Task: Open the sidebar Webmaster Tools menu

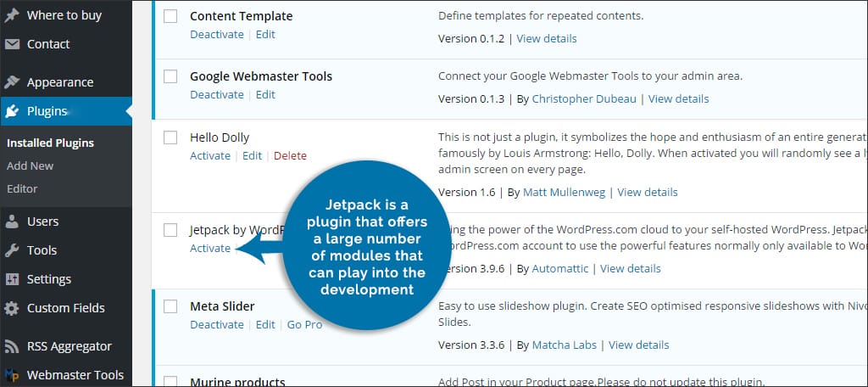Action: pyautogui.click(x=75, y=375)
